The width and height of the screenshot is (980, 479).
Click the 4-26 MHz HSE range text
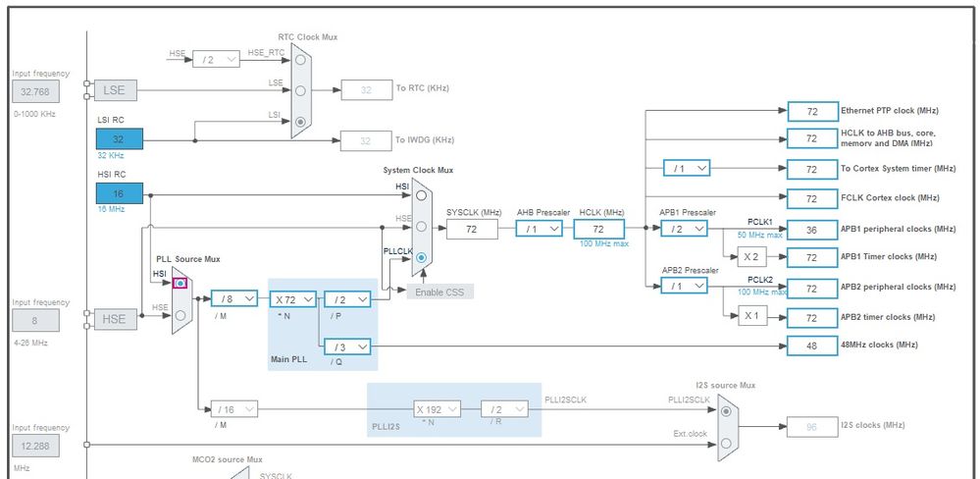[x=30, y=343]
